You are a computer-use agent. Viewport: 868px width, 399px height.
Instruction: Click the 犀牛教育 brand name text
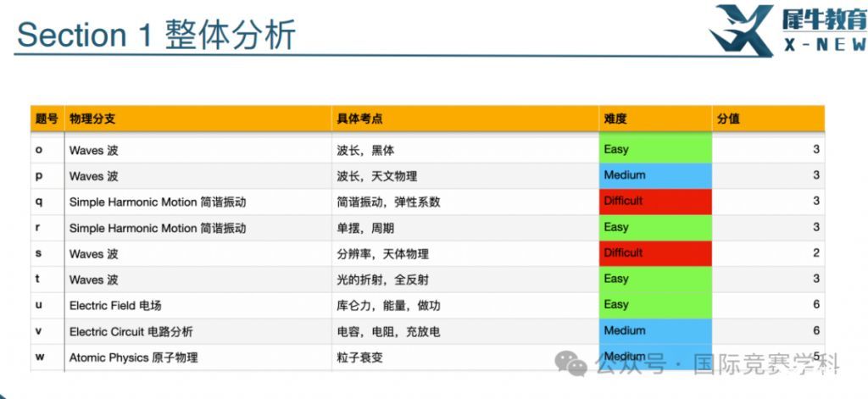pos(824,19)
